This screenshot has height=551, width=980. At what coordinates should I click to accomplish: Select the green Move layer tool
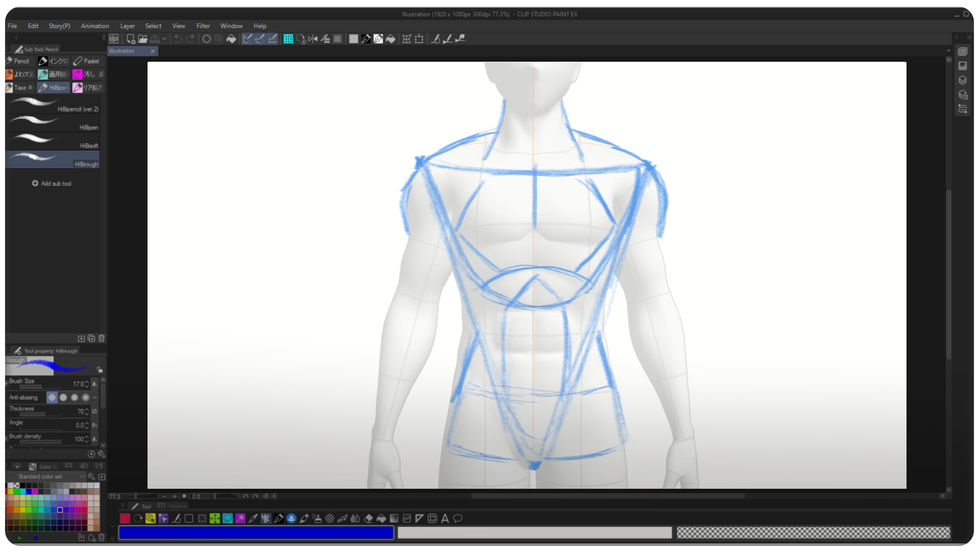[x=214, y=518]
